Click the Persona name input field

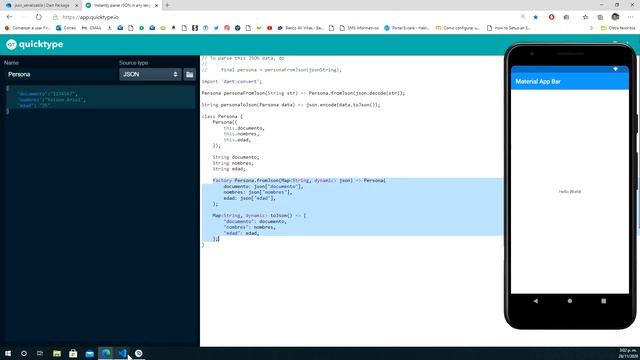[60, 74]
